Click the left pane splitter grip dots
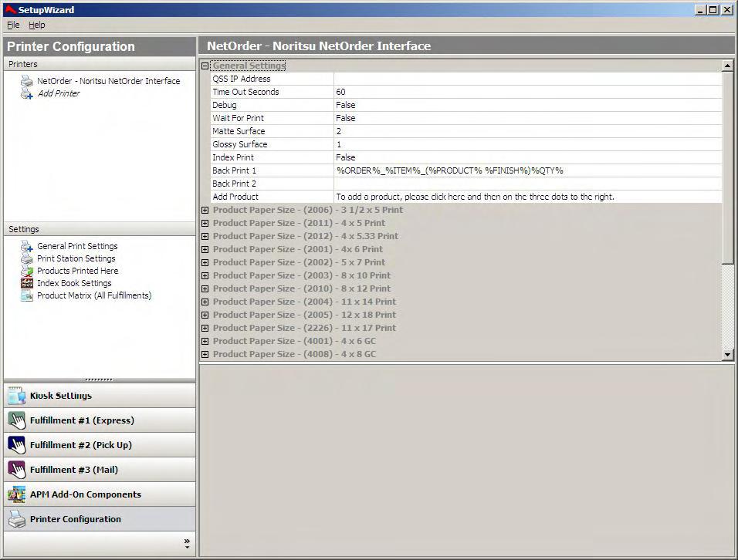738x560 pixels. pyautogui.click(x=99, y=380)
